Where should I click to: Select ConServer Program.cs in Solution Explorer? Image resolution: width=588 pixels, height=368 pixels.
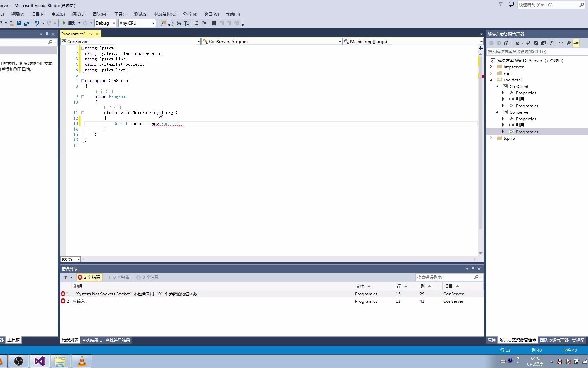pyautogui.click(x=527, y=132)
